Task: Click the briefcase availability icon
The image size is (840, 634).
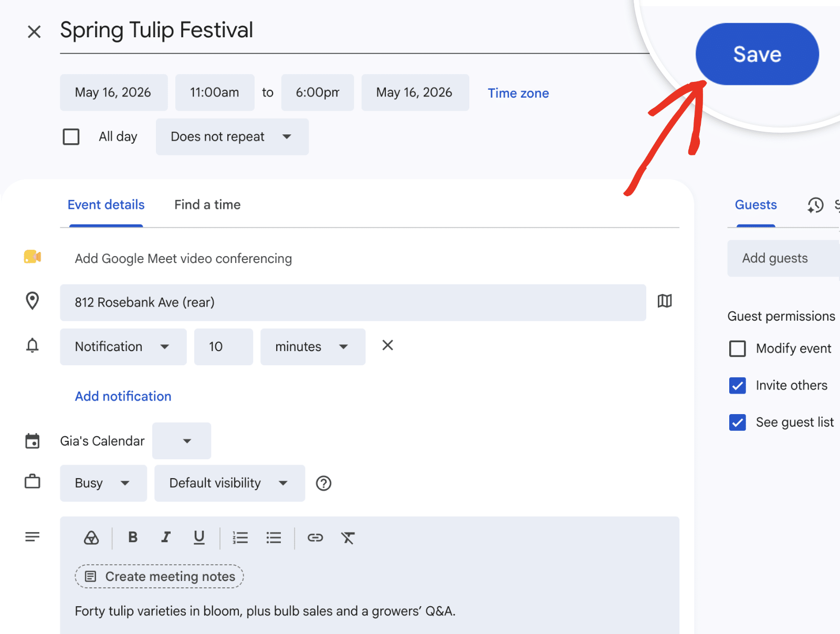Action: pyautogui.click(x=33, y=481)
